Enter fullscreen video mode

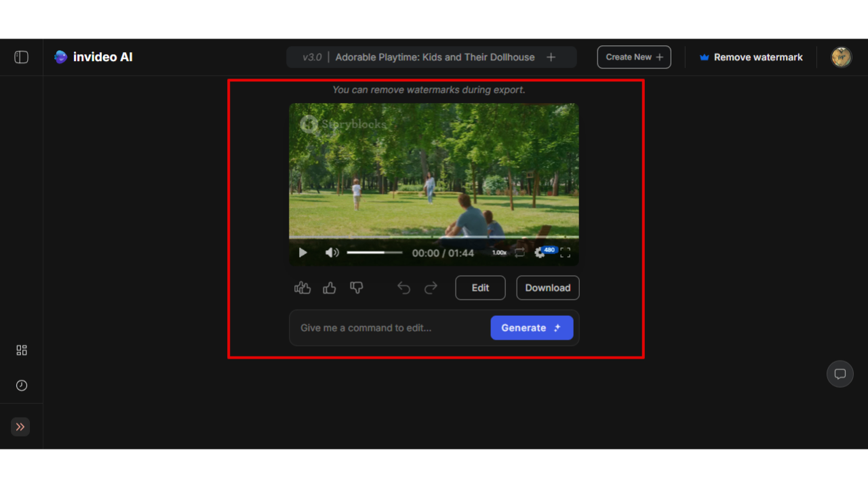(566, 252)
